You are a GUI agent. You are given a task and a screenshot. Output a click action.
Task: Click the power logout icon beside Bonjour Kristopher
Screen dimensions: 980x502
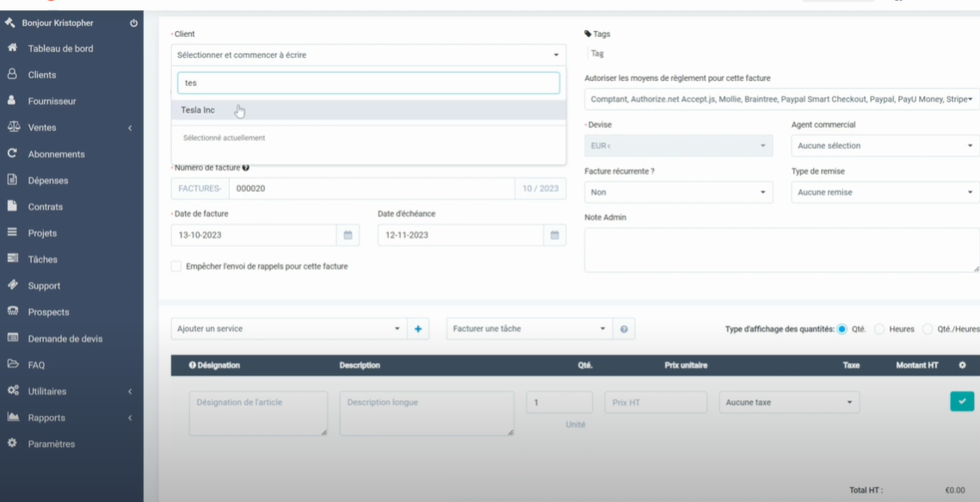133,23
